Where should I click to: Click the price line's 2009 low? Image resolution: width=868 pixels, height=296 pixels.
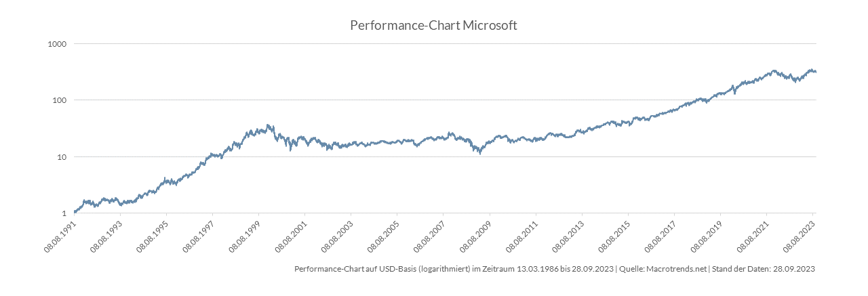click(481, 152)
